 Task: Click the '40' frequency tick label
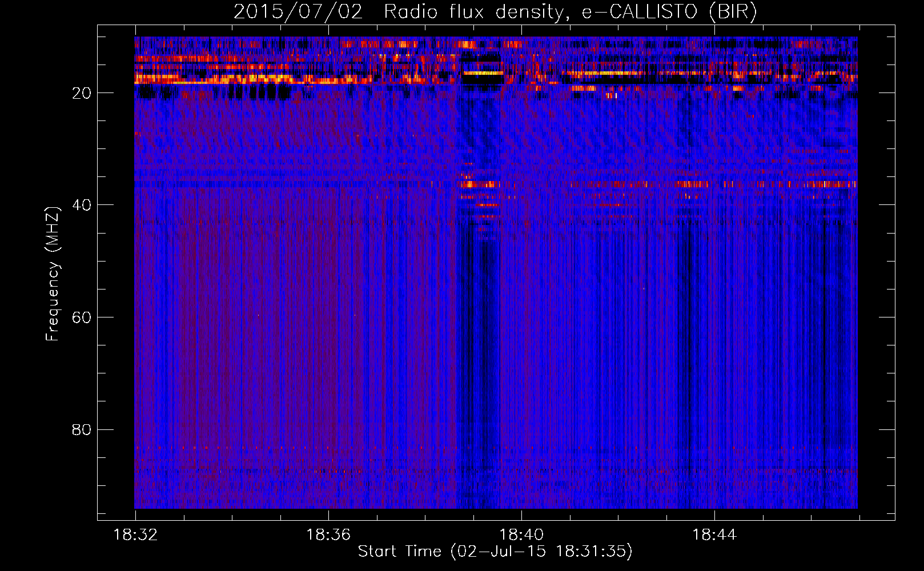[82, 205]
